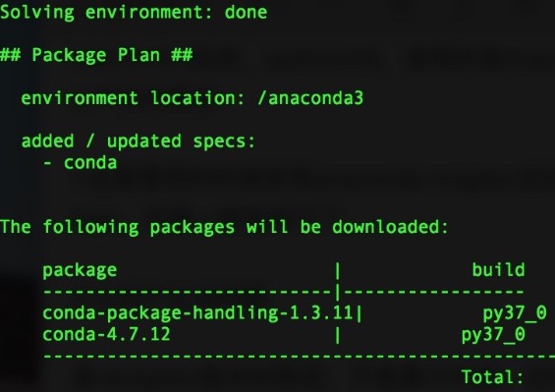
Task: Click the word 'downloaded:' in the message
Action: (390, 227)
